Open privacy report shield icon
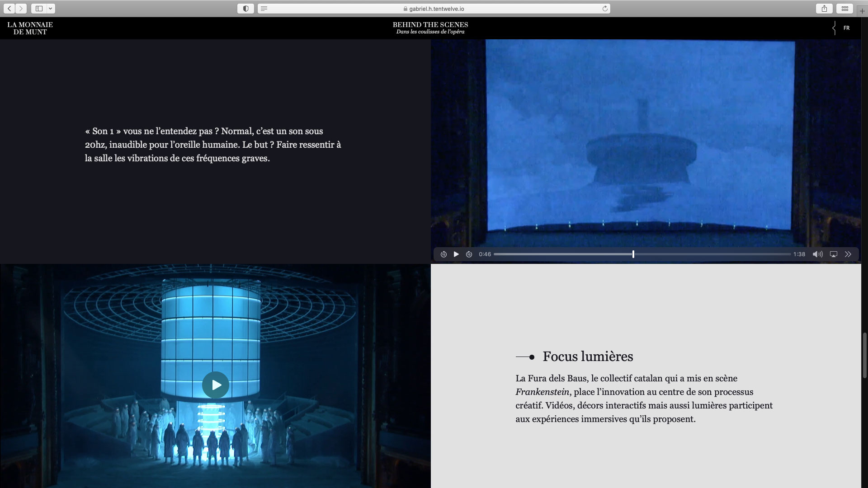868x488 pixels. (245, 9)
